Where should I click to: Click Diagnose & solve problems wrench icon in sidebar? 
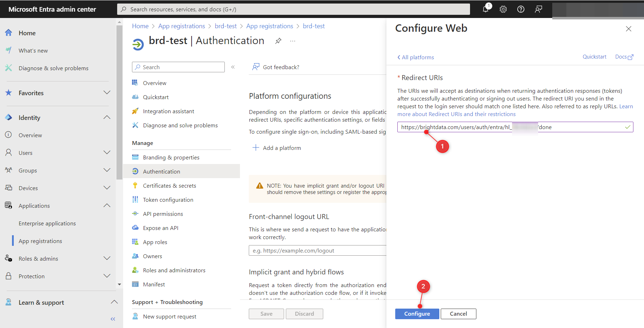9,68
